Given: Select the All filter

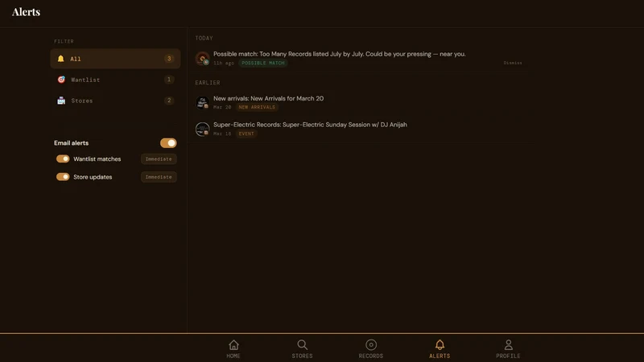Looking at the screenshot, I should point(115,59).
